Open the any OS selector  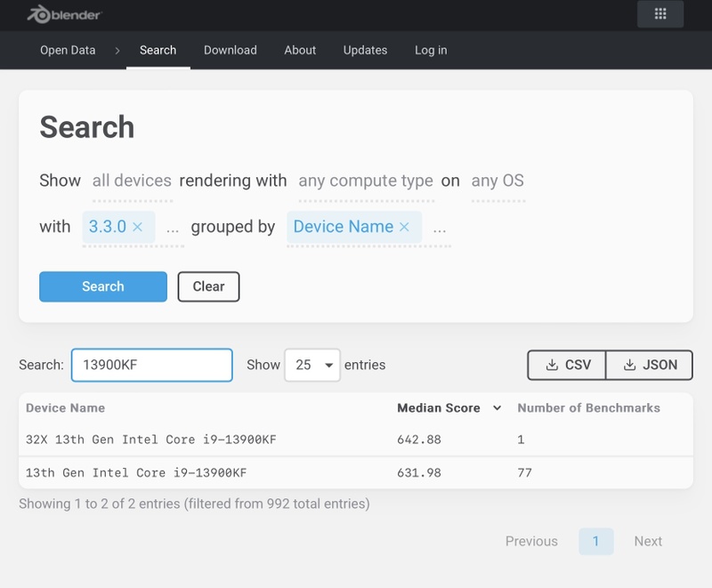coord(498,181)
